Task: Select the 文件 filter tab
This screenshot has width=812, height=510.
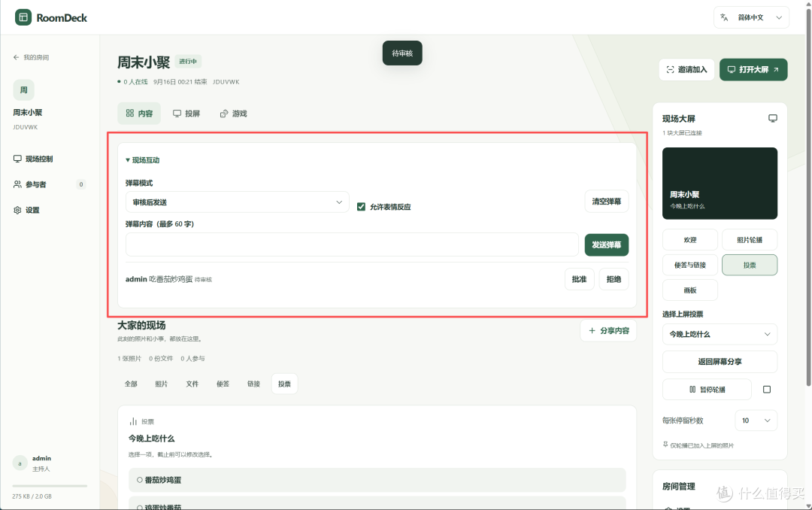Action: [x=192, y=384]
